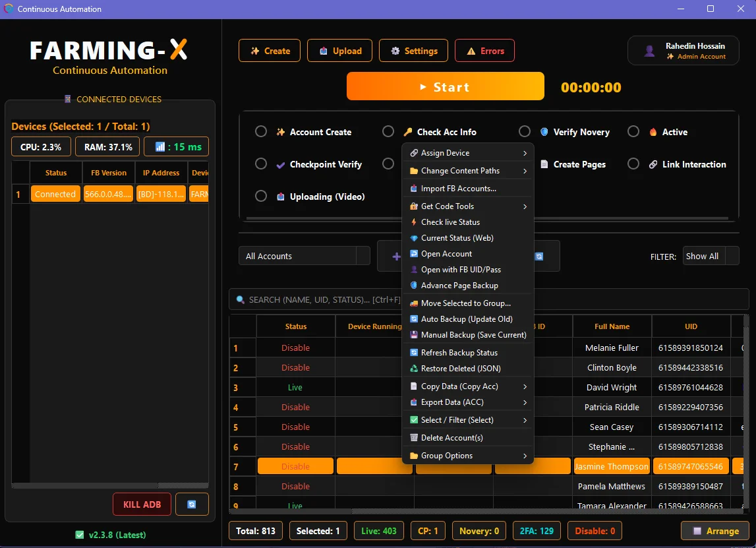This screenshot has height=548, width=756.
Task: Click the recycle icon beside Restore Deleted (JSON)
Action: click(414, 369)
